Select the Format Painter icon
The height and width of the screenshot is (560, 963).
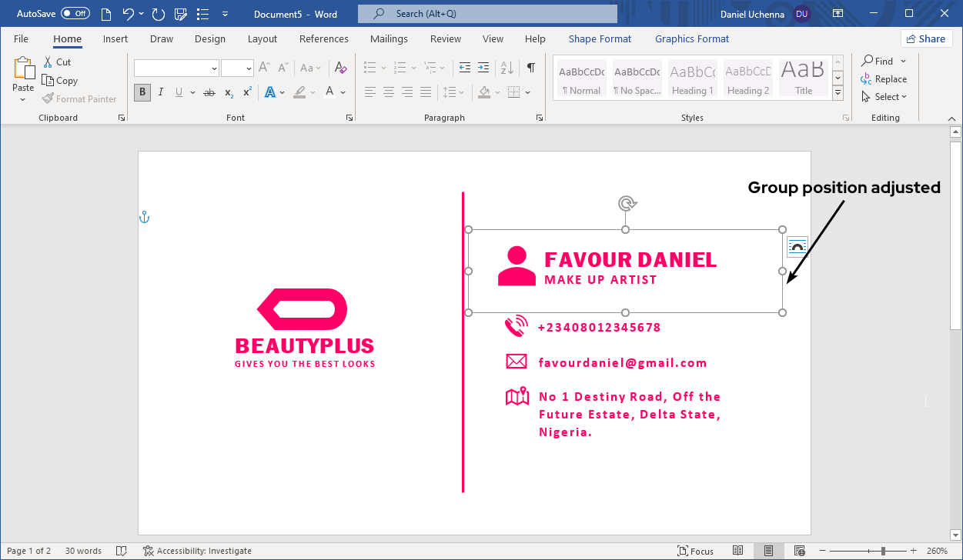(x=46, y=98)
